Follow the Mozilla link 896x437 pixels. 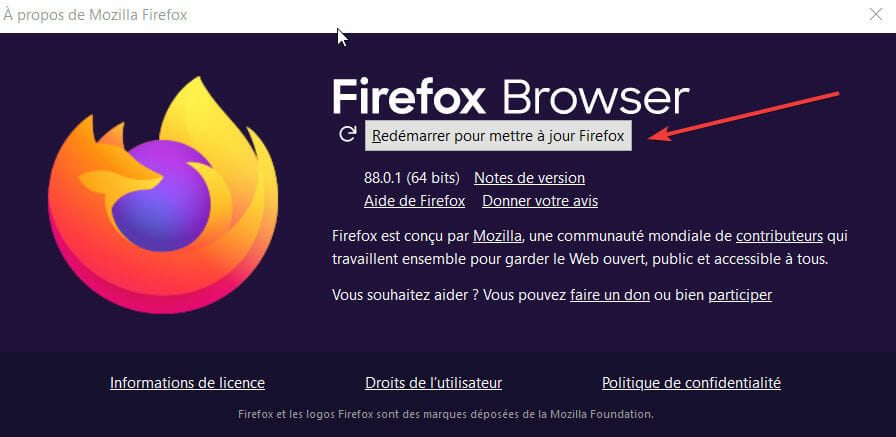point(497,236)
